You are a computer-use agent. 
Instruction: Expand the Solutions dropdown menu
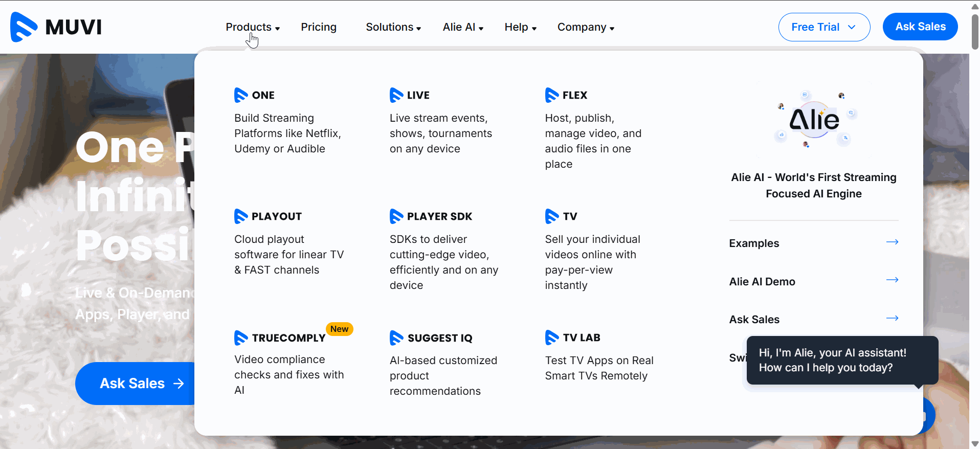click(393, 27)
